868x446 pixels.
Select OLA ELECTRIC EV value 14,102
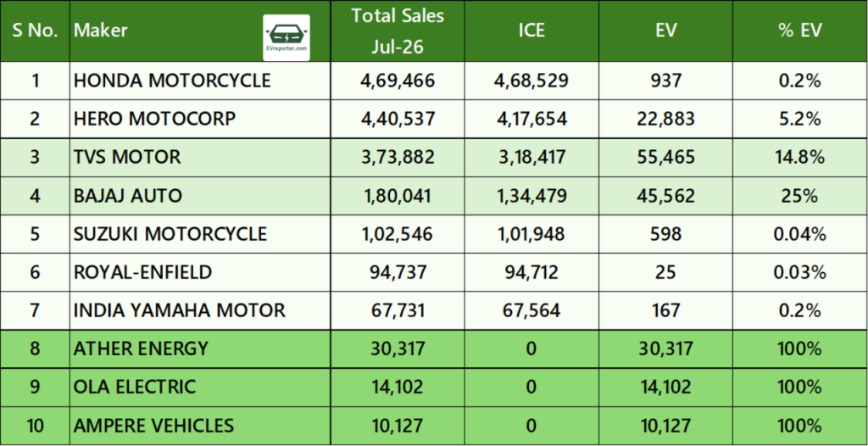665,387
